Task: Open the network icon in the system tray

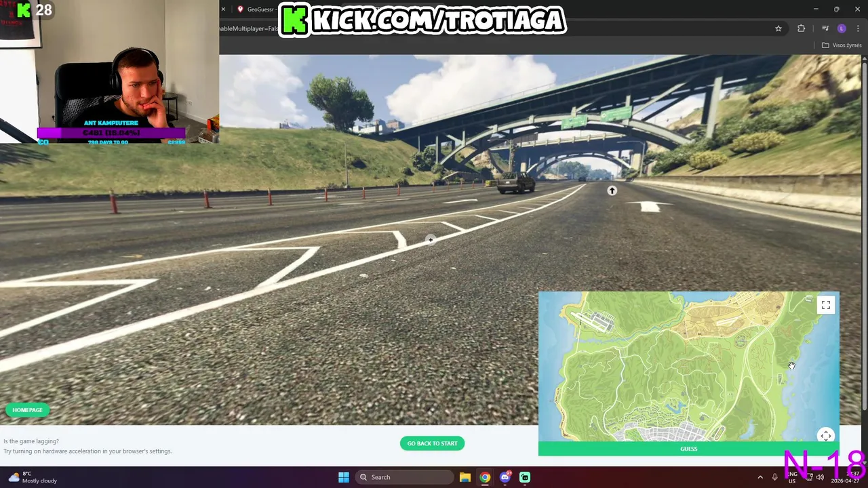Action: coord(808,477)
